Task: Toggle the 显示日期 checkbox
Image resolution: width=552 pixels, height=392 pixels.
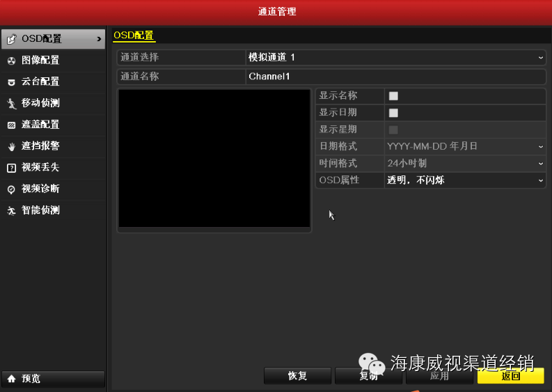Action: [x=393, y=113]
